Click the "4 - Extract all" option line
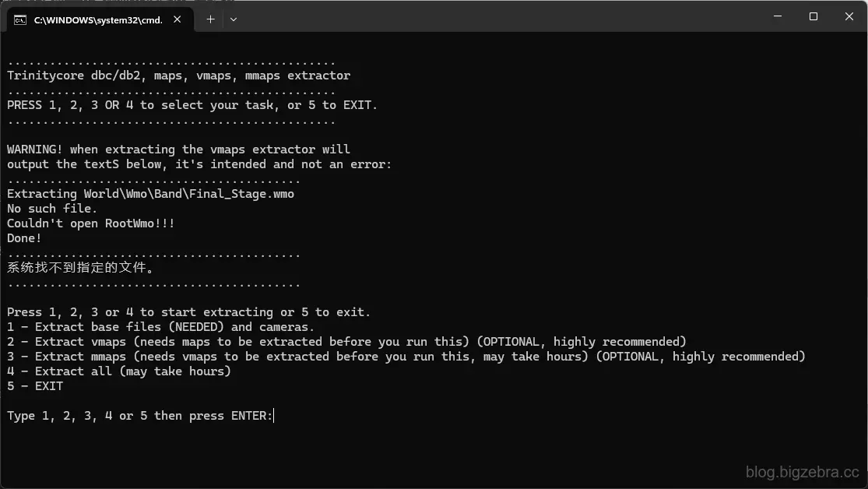 119,371
